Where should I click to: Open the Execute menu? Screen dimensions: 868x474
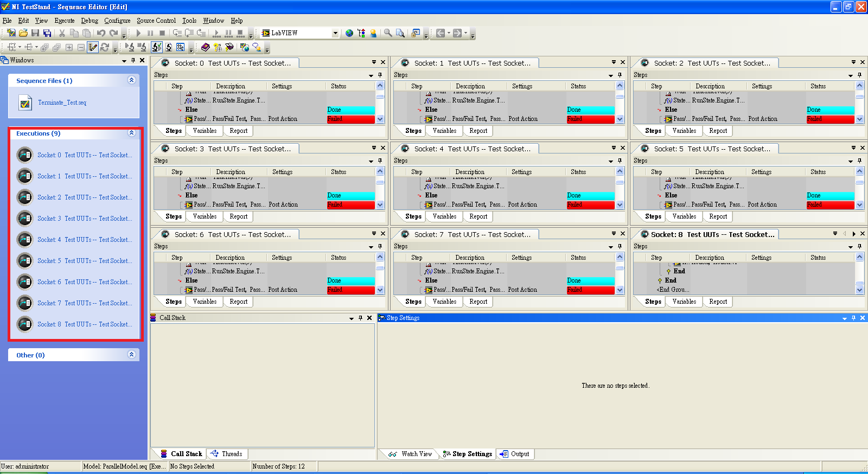[x=65, y=21]
